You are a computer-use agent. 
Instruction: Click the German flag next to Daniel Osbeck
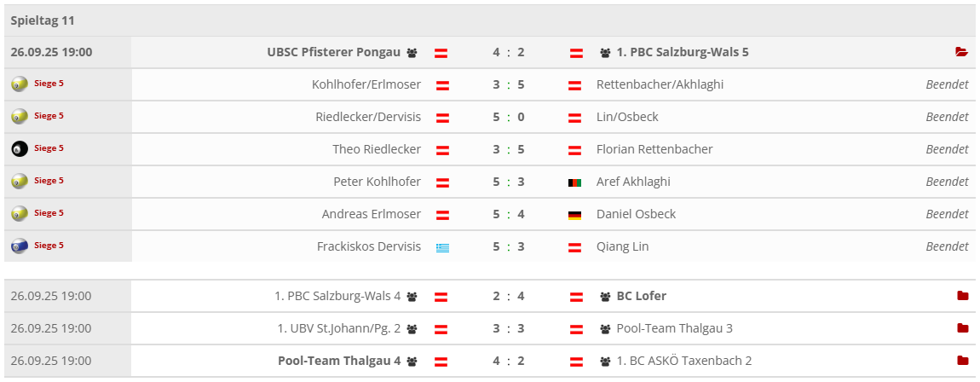(574, 215)
